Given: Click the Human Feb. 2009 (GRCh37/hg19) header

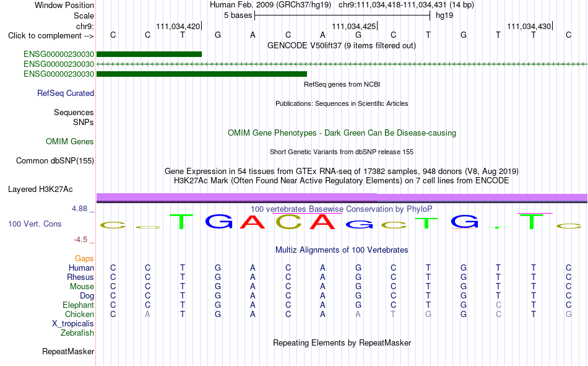Looking at the screenshot, I should tap(270, 5).
